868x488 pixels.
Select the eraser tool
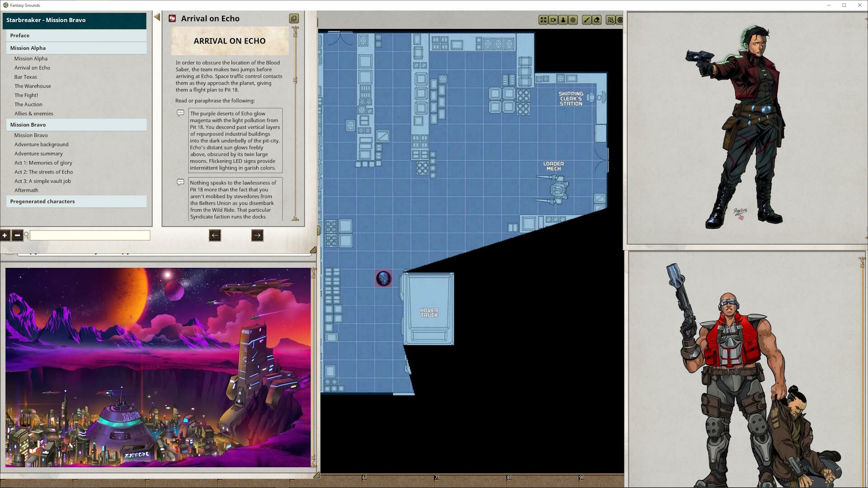597,20
